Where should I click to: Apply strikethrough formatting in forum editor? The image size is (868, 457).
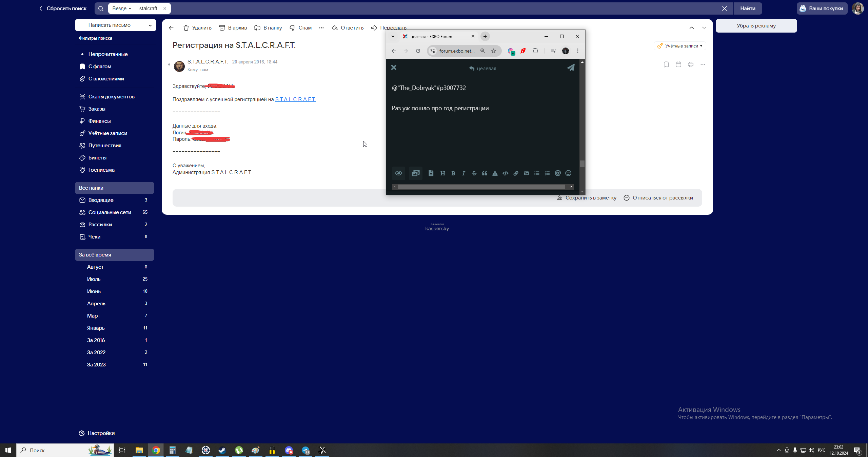474,173
